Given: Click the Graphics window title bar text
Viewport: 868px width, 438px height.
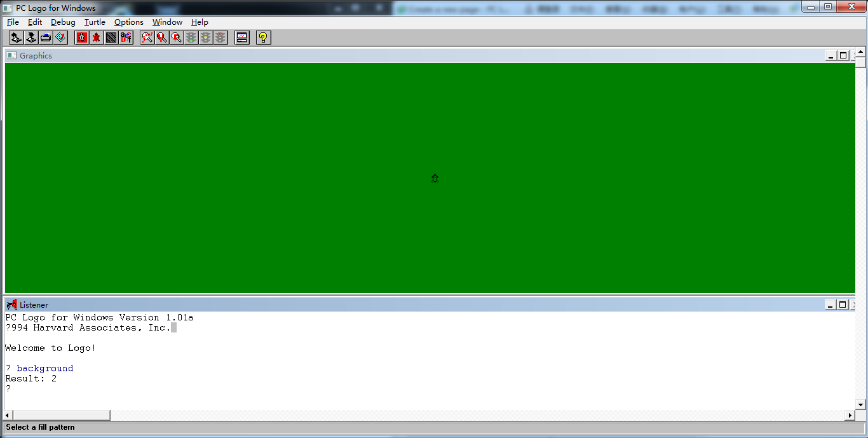Looking at the screenshot, I should pos(36,55).
